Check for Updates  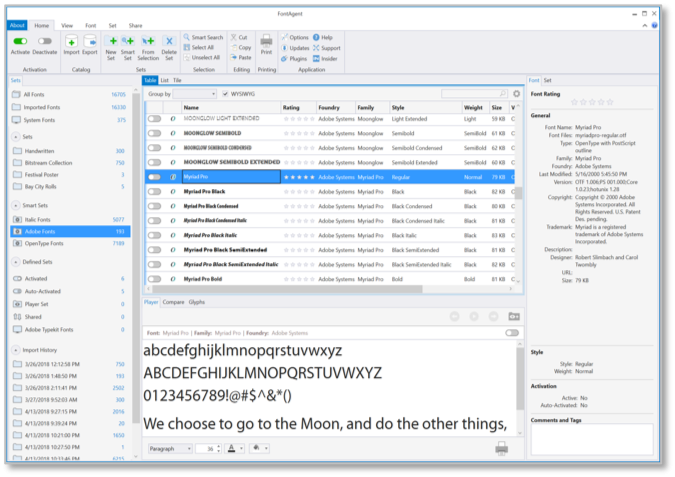[x=295, y=48]
